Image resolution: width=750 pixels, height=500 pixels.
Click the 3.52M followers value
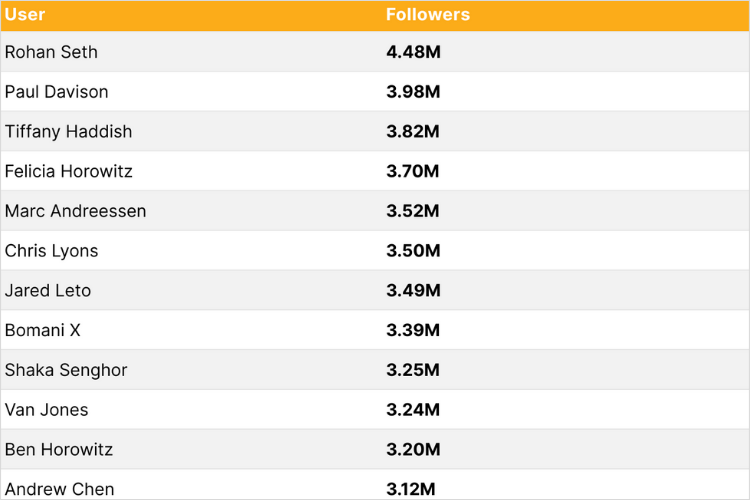tap(412, 211)
